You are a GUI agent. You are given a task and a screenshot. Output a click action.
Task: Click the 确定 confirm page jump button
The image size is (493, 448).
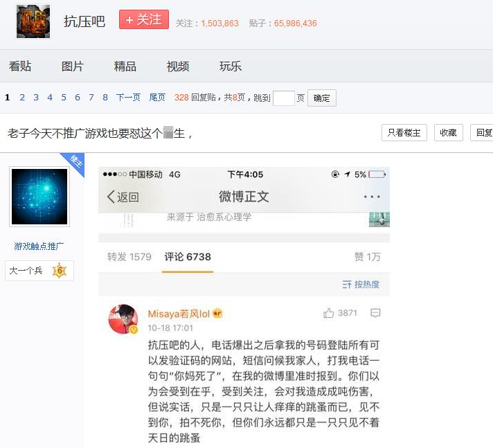click(322, 98)
